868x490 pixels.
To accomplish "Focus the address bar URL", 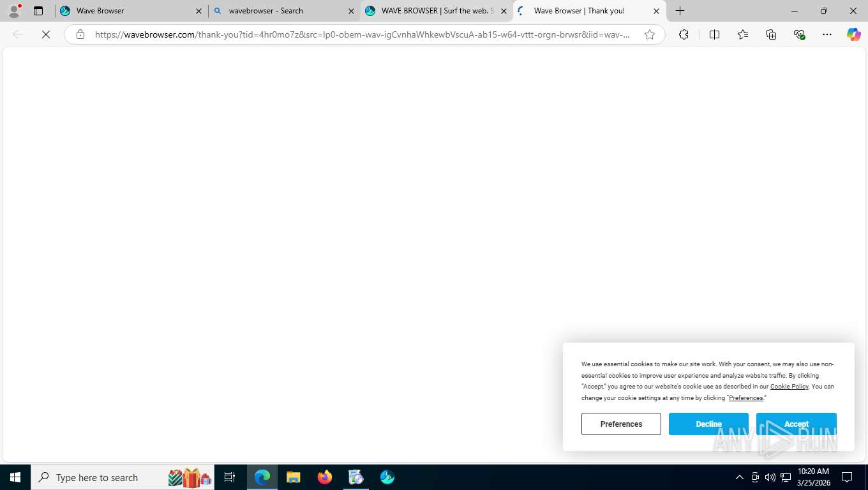I will (362, 34).
